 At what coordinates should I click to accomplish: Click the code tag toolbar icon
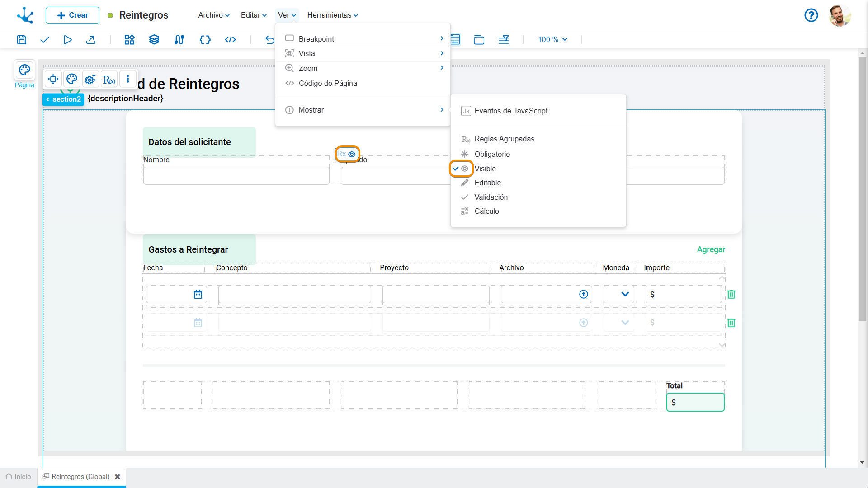231,40
